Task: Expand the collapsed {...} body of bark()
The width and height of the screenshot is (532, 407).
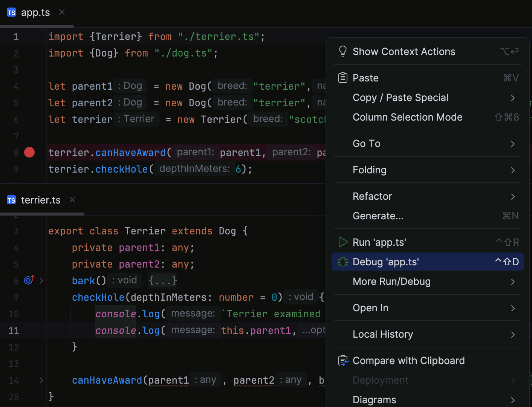Action: 162,280
